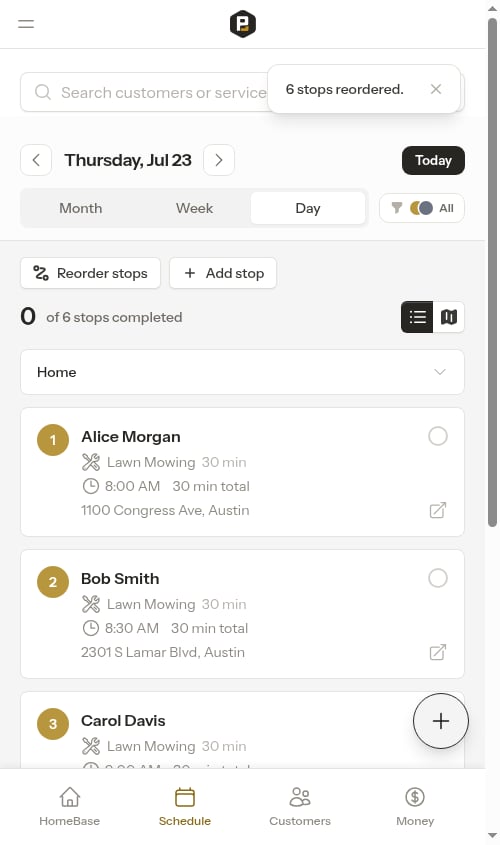
Task: Open the All filter toggle
Action: pyautogui.click(x=422, y=208)
